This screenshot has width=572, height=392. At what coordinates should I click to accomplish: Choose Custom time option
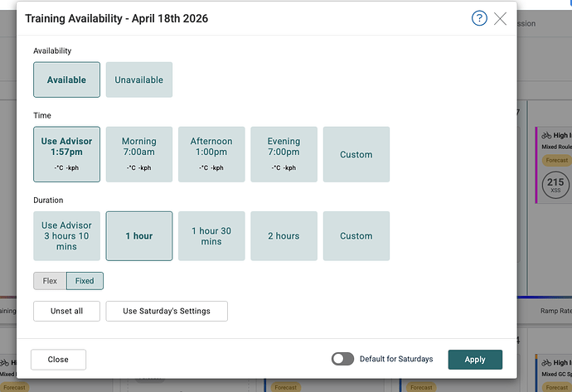click(356, 154)
